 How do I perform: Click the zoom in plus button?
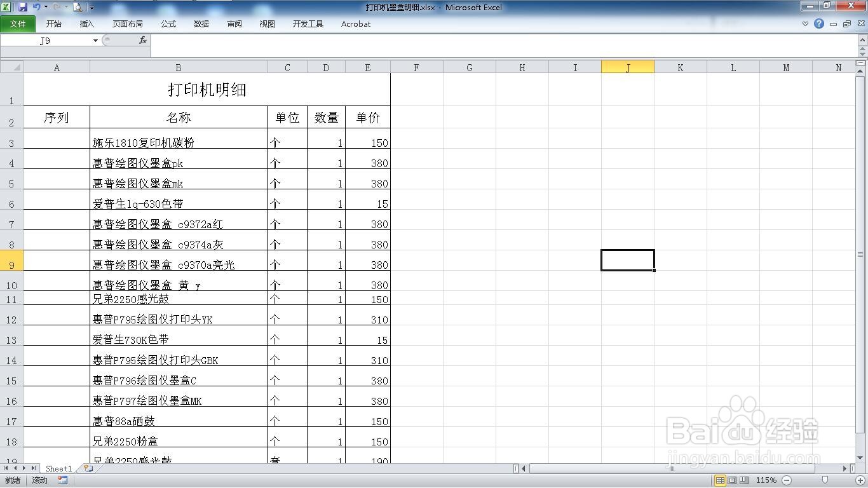[860, 480]
